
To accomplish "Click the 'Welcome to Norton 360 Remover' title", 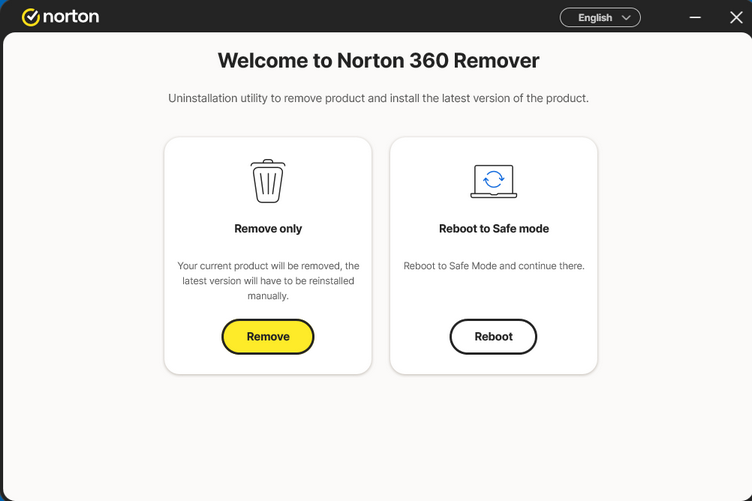I will (x=378, y=61).
